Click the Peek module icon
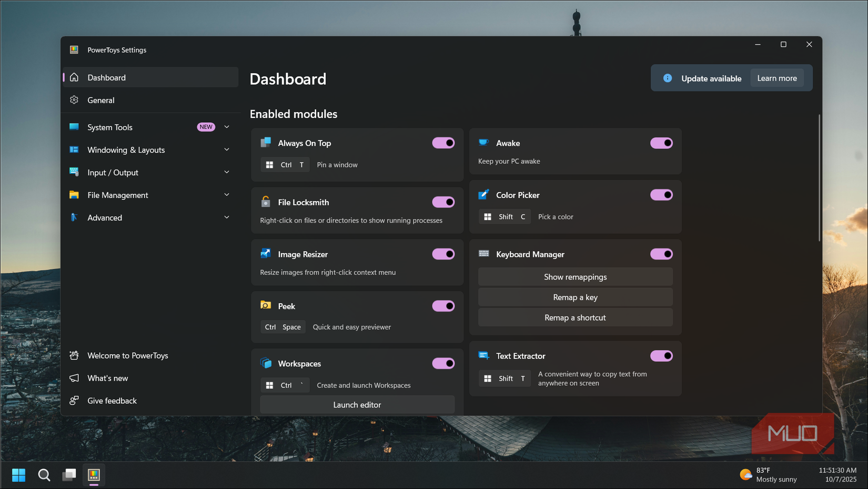The width and height of the screenshot is (868, 489). (x=266, y=306)
